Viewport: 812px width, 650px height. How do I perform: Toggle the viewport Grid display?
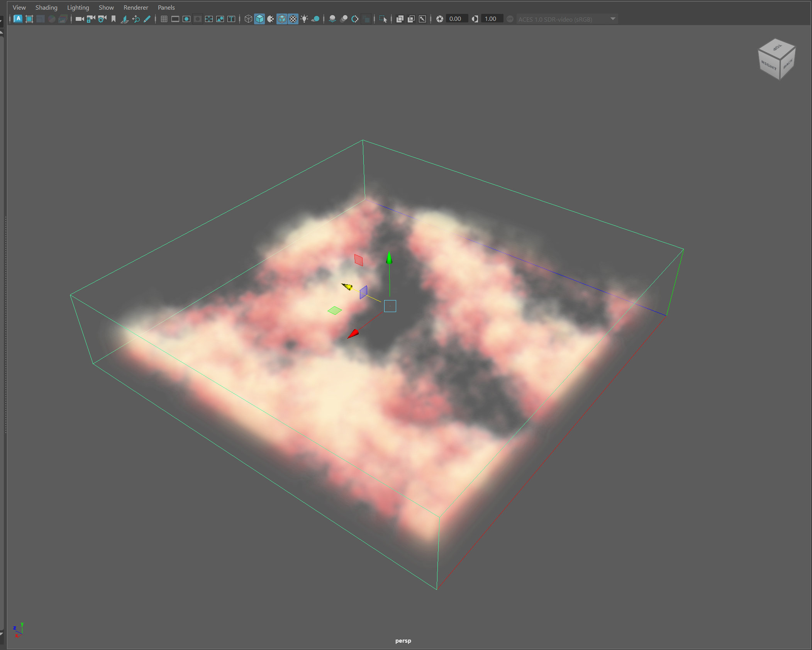point(164,19)
